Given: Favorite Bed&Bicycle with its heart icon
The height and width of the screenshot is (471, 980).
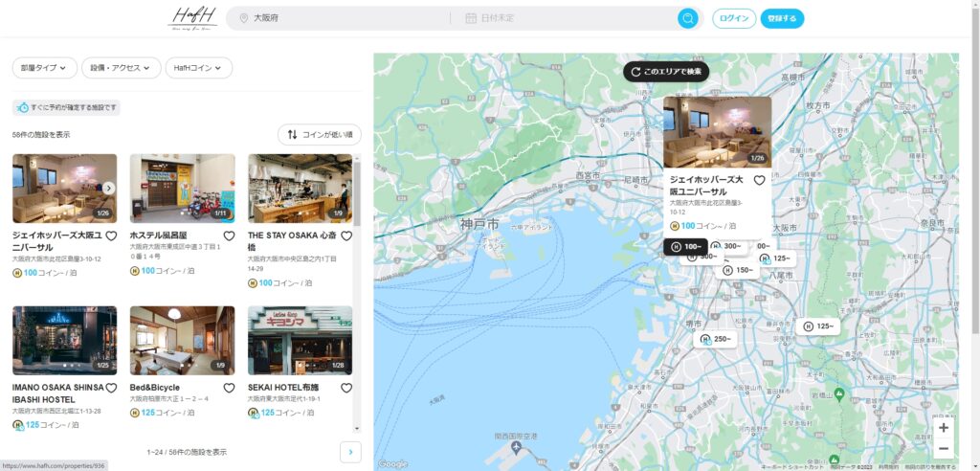Looking at the screenshot, I should 229,388.
